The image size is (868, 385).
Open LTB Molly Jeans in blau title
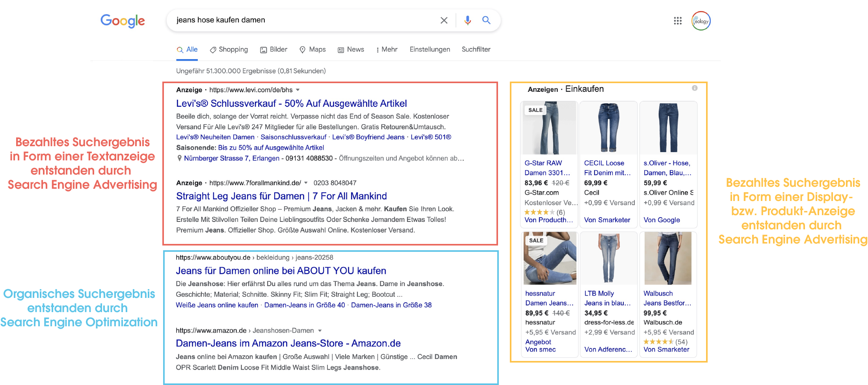608,298
